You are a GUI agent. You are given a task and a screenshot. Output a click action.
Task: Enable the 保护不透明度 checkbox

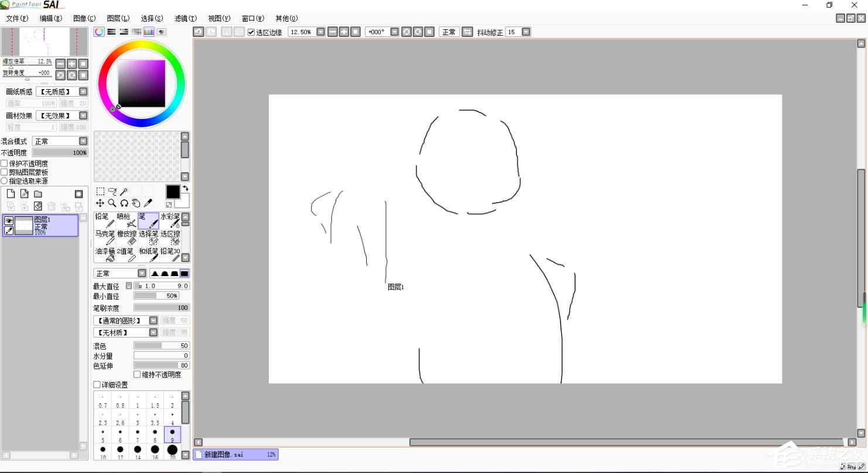click(x=5, y=164)
